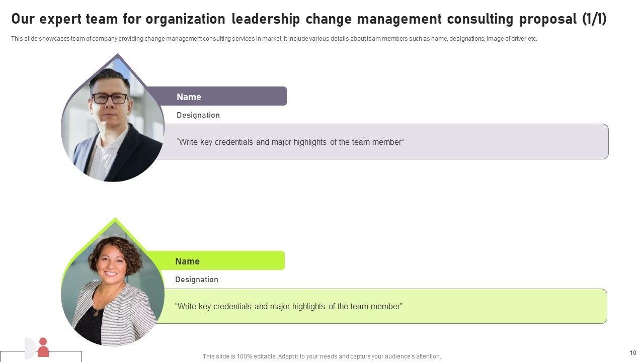Click the gray half-circle shape beside logo
The image size is (644, 362).
30,348
